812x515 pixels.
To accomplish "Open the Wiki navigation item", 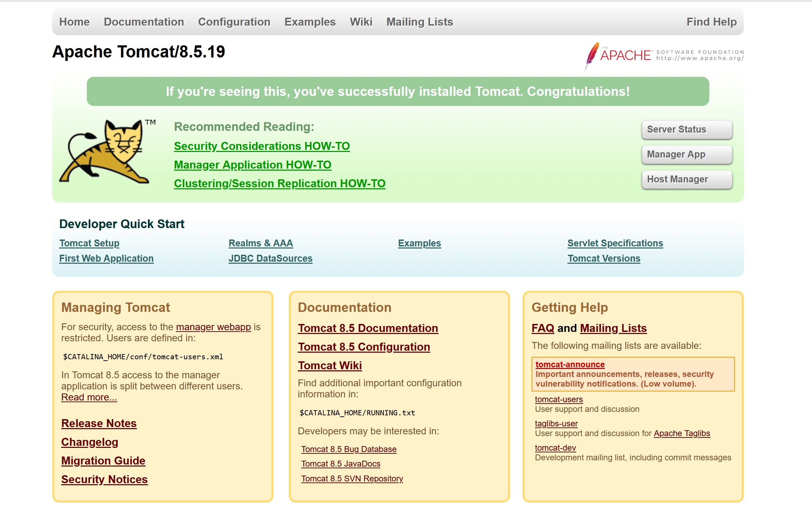I will pyautogui.click(x=361, y=22).
